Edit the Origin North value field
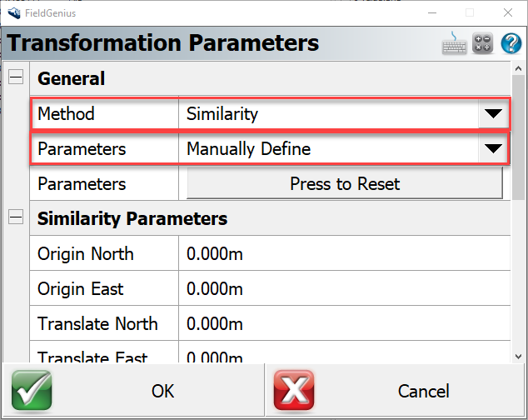Viewport: 528px width, 420px height. point(345,254)
